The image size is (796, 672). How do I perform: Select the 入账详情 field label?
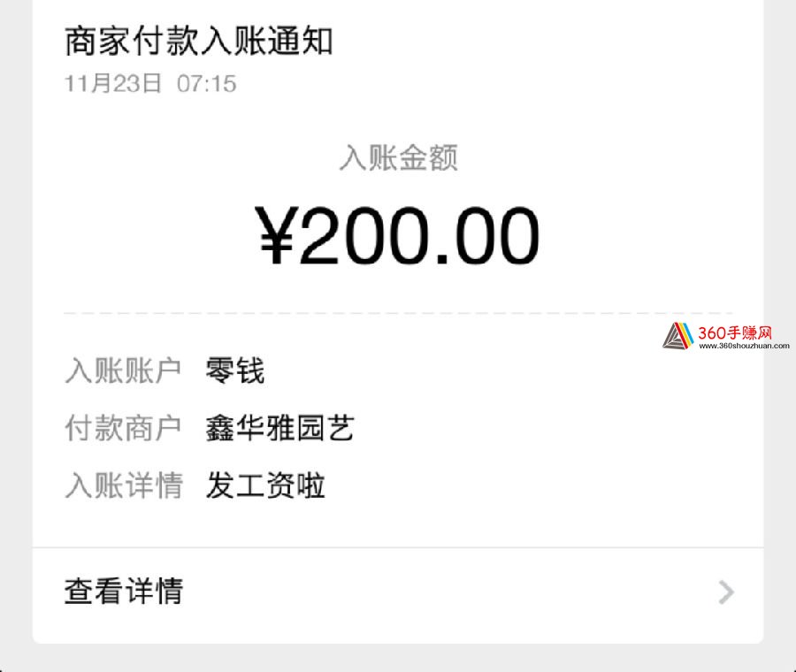click(123, 485)
